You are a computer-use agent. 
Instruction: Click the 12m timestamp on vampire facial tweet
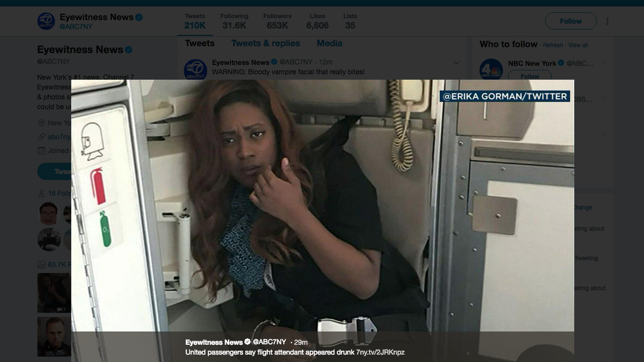pyautogui.click(x=326, y=62)
